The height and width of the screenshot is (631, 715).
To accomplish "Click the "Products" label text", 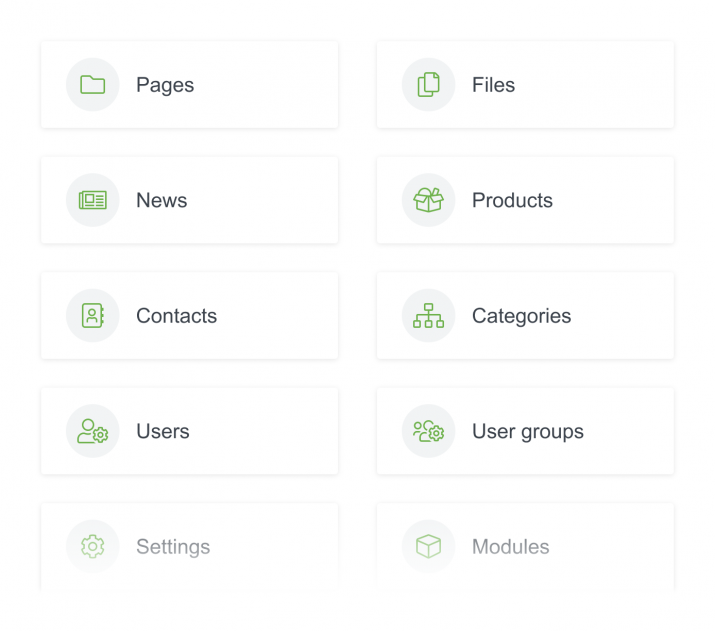I will click(x=512, y=200).
